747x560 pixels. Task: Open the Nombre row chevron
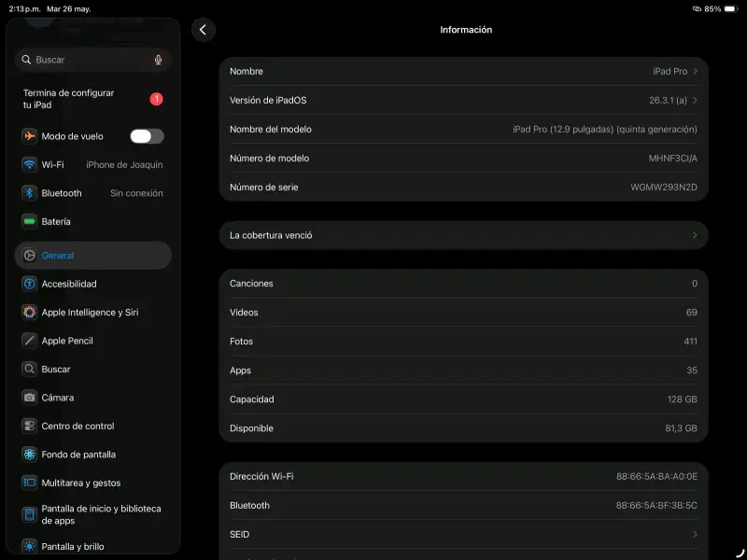pyautogui.click(x=695, y=72)
